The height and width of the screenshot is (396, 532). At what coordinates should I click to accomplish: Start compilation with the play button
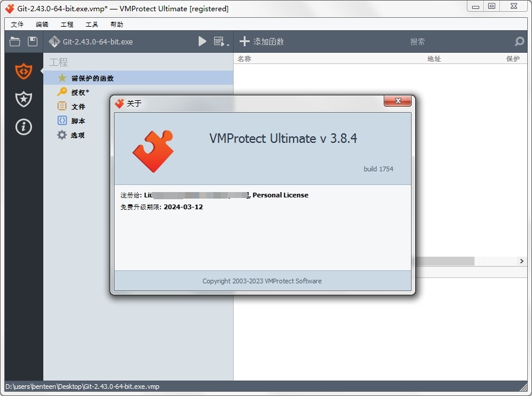click(202, 41)
